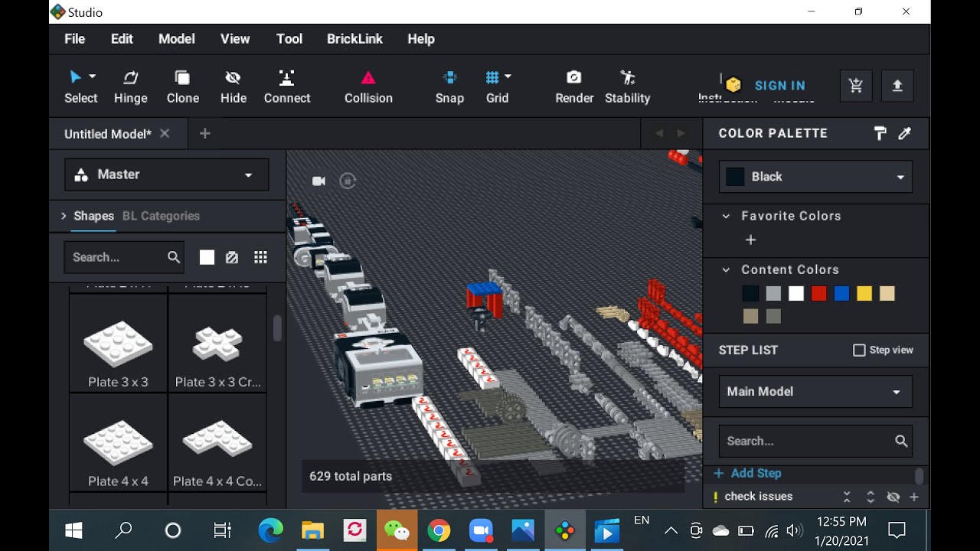Click the white color filter square
Viewport: 980px width, 551px height.
[x=207, y=257]
